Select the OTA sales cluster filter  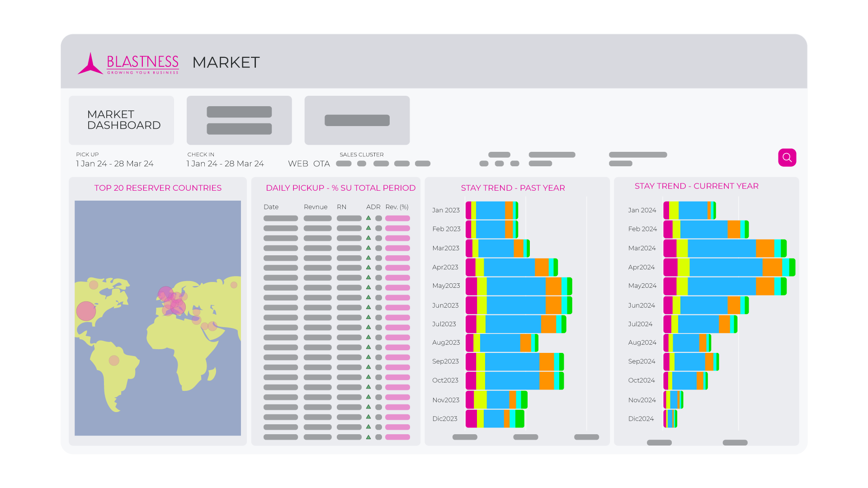point(321,164)
